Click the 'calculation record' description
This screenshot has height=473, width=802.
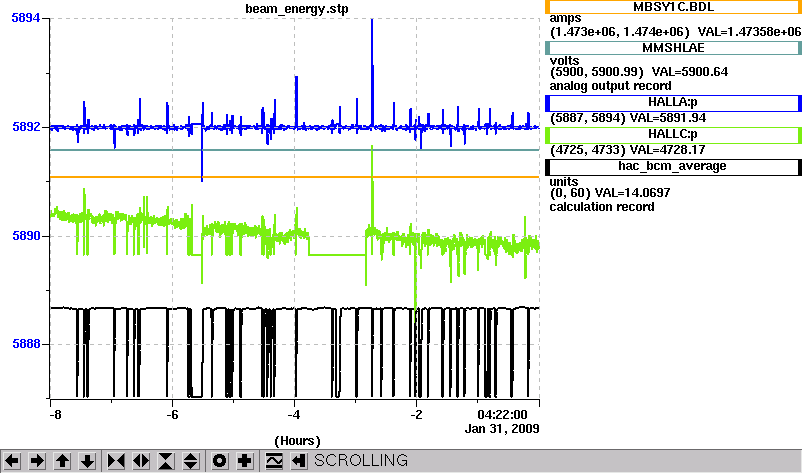point(602,207)
